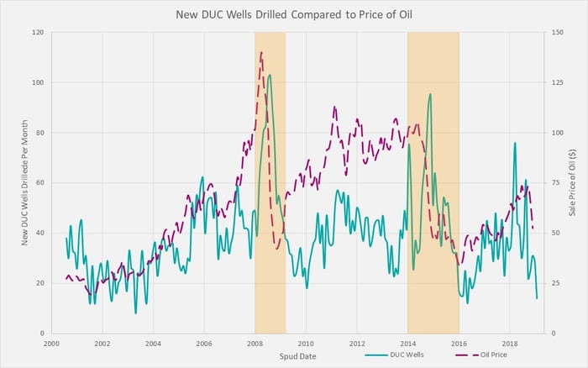The width and height of the screenshot is (588, 368).
Task: Select the DUC Wells legend entry
Action: (394, 355)
